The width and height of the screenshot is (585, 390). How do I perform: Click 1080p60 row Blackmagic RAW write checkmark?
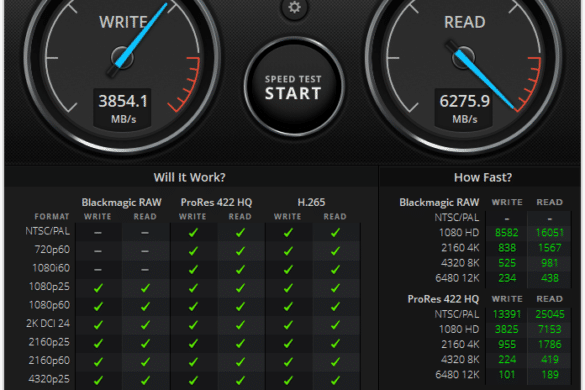[98, 306]
